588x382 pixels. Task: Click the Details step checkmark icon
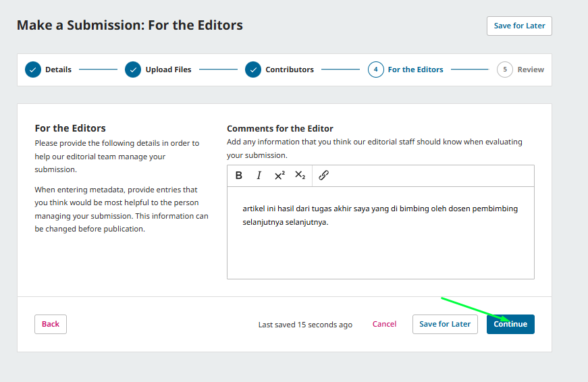coord(33,70)
